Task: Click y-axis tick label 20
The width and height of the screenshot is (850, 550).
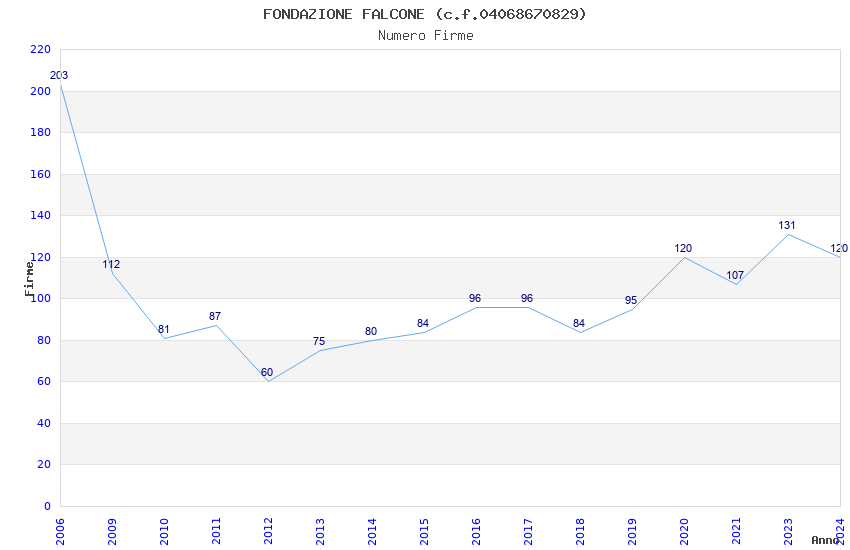Action: (44, 464)
